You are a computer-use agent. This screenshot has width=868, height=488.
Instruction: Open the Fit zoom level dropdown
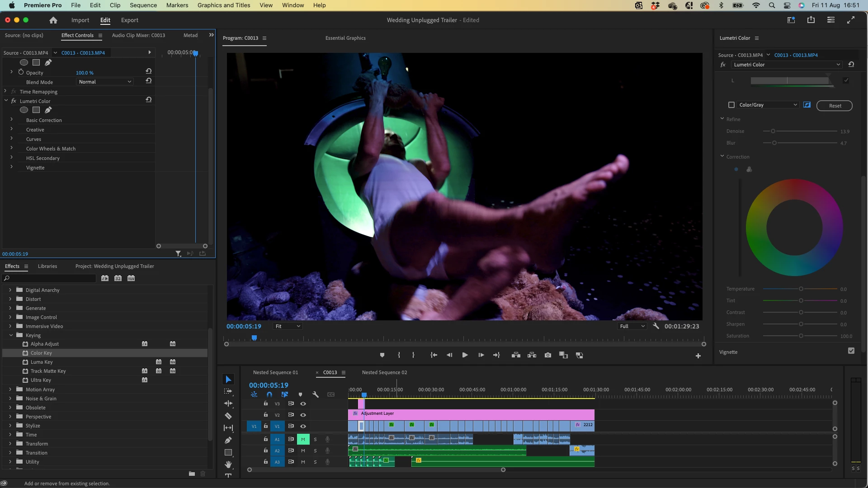point(288,326)
